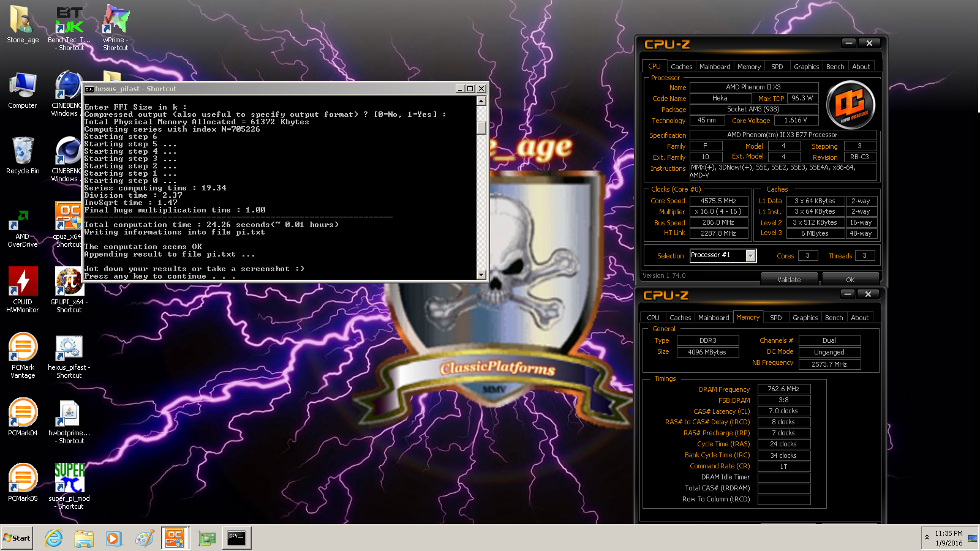Switch to Caches tab in upper CPU-Z
980x551 pixels.
(x=681, y=67)
